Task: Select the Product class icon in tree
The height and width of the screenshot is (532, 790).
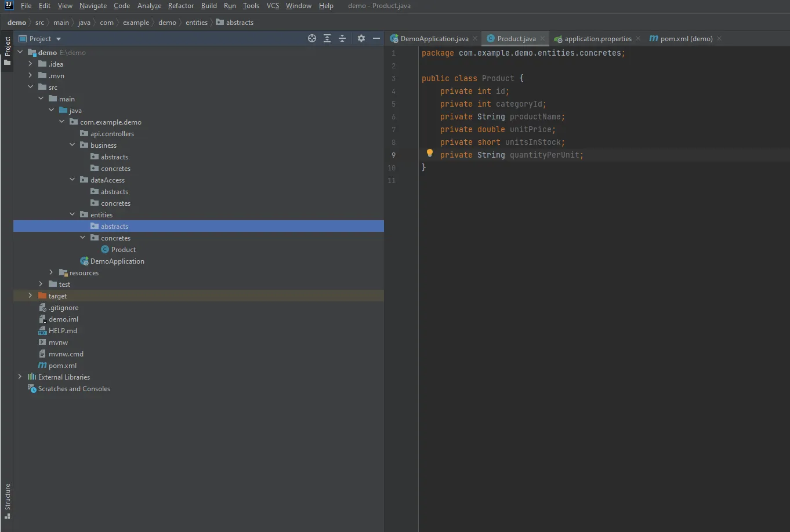Action: point(105,249)
